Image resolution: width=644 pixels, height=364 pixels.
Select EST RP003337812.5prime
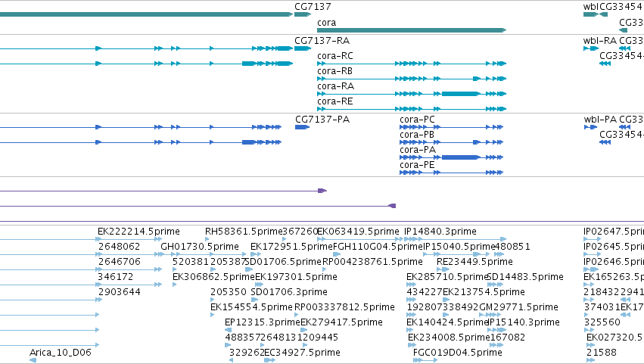coord(344,308)
